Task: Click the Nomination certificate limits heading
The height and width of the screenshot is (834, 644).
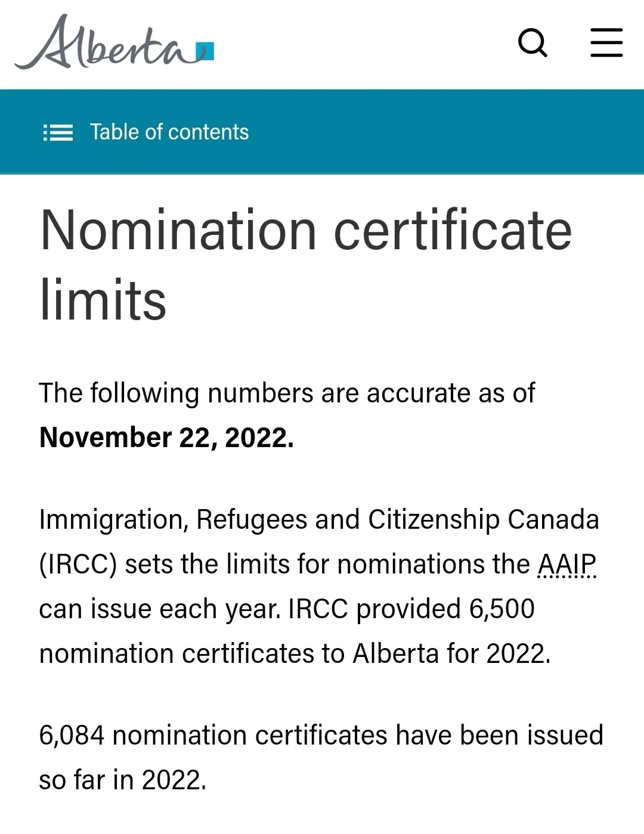Action: (x=306, y=265)
